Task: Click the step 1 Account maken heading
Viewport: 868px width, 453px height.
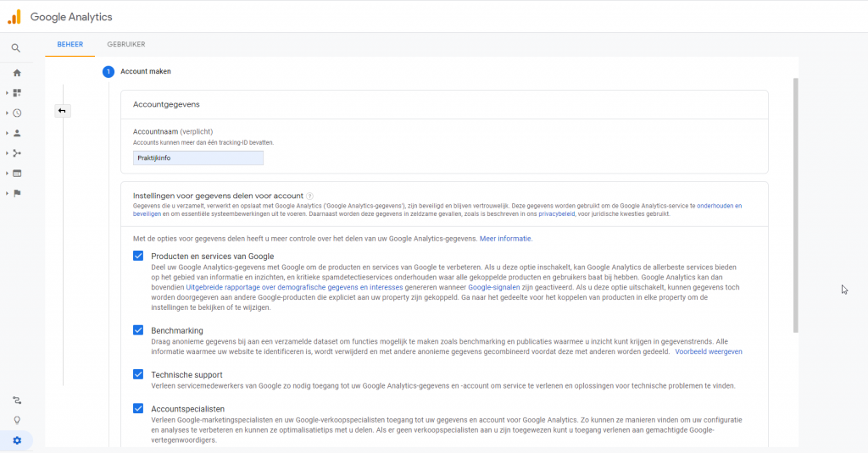Action: [146, 71]
